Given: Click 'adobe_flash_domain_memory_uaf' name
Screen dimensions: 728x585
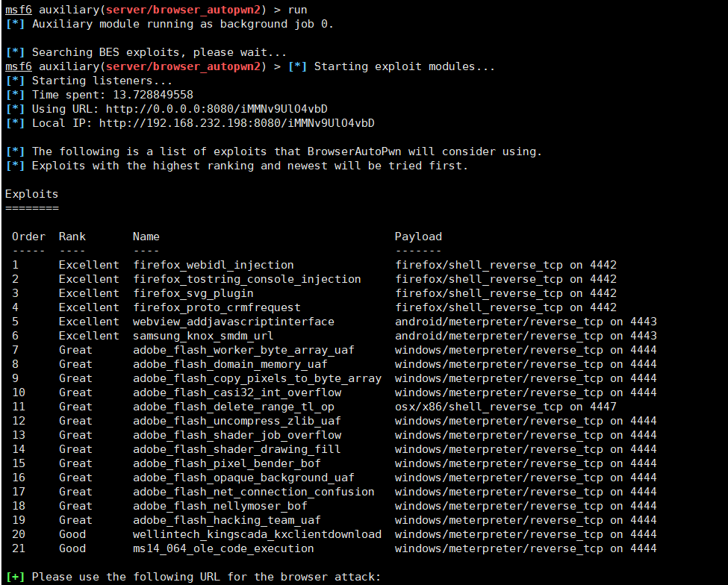Looking at the screenshot, I should click(x=230, y=364).
